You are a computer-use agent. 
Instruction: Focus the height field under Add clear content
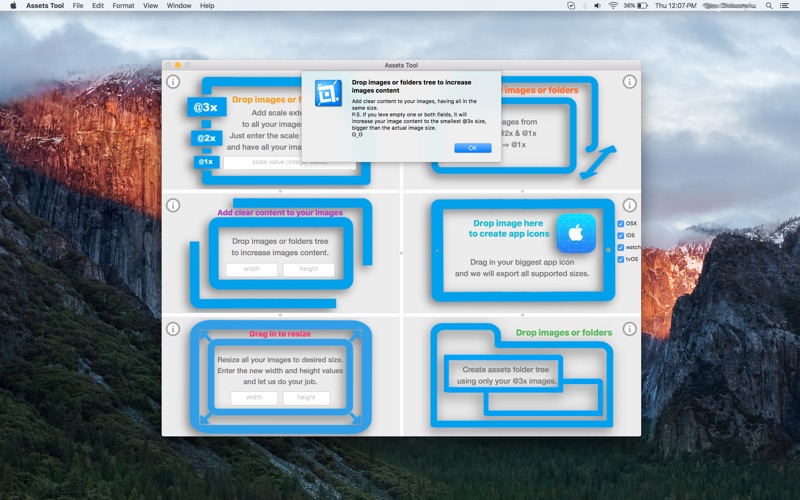(x=309, y=269)
